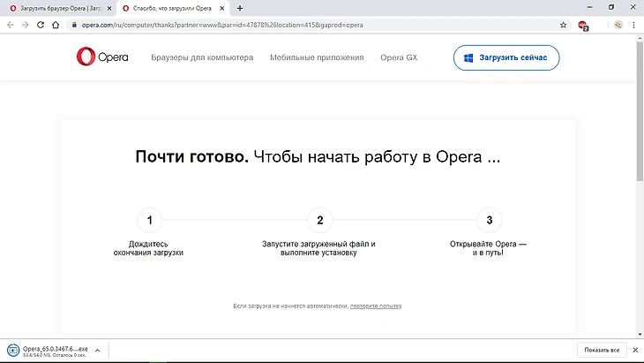The width and height of the screenshot is (644, 363).
Task: Open 'Мобильные приложения' menu
Action: click(x=317, y=57)
